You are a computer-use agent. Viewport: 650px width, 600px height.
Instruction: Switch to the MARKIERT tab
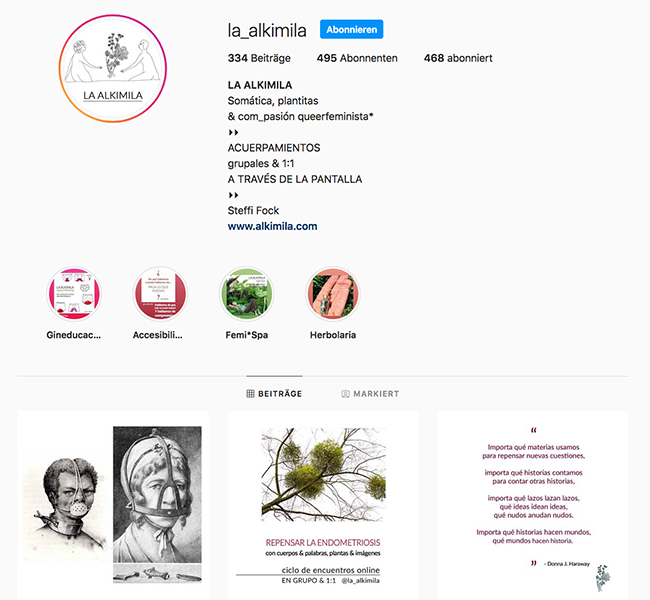tap(370, 394)
